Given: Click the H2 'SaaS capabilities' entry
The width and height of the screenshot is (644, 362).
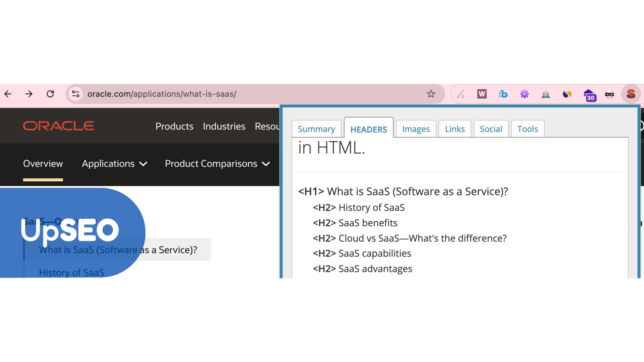Looking at the screenshot, I should (362, 253).
